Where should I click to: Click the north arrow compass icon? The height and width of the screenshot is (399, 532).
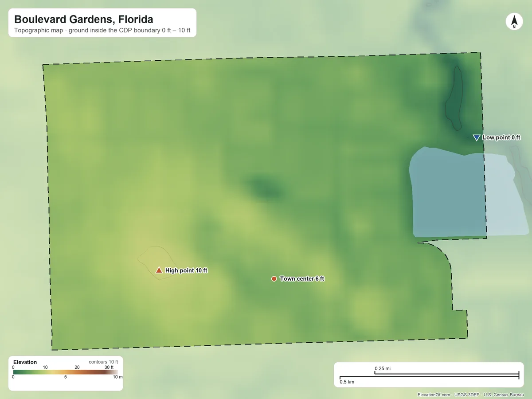pyautogui.click(x=514, y=22)
